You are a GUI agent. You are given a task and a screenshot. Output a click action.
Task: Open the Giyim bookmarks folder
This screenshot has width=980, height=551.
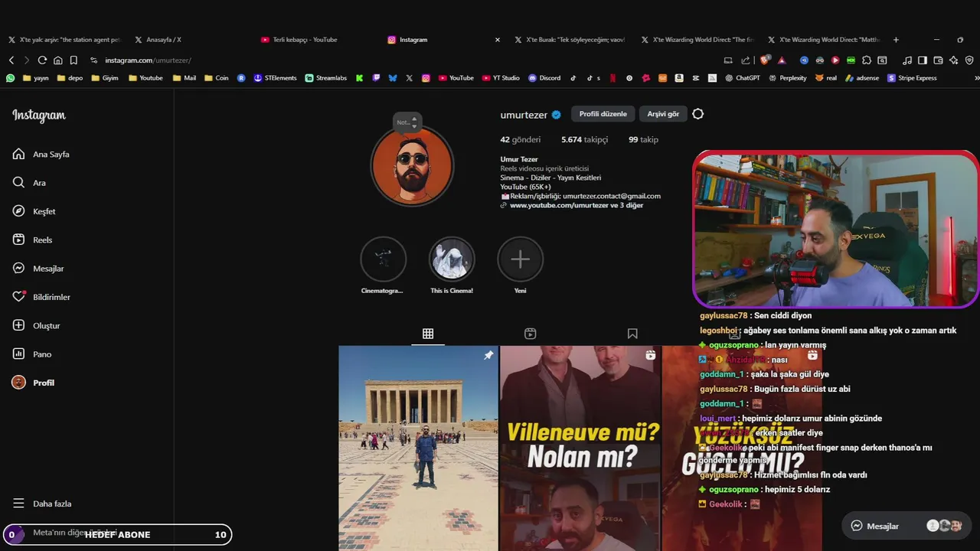click(x=104, y=78)
